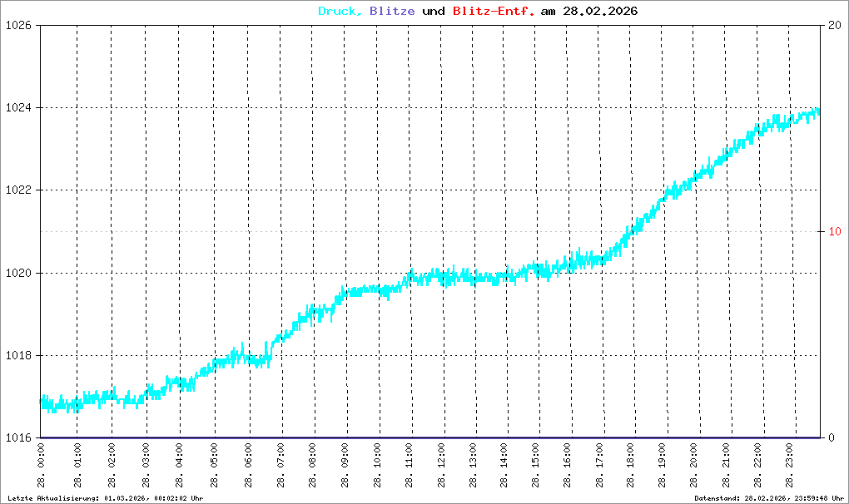Click the 28. 18:00 time axis label
849x504 pixels.
point(630,466)
